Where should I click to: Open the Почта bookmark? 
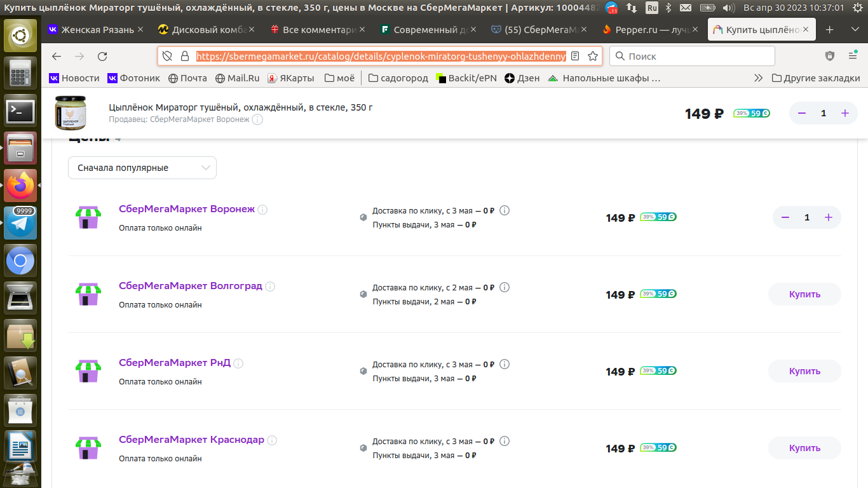(x=187, y=78)
